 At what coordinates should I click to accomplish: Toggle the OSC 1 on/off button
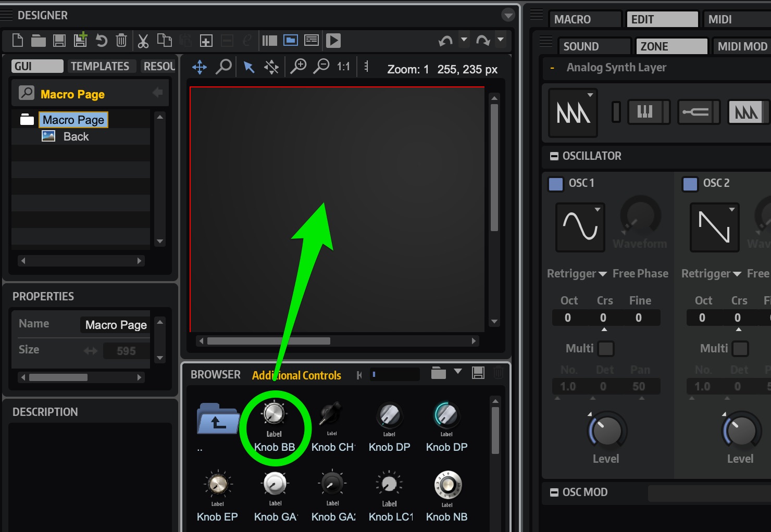[x=556, y=184]
